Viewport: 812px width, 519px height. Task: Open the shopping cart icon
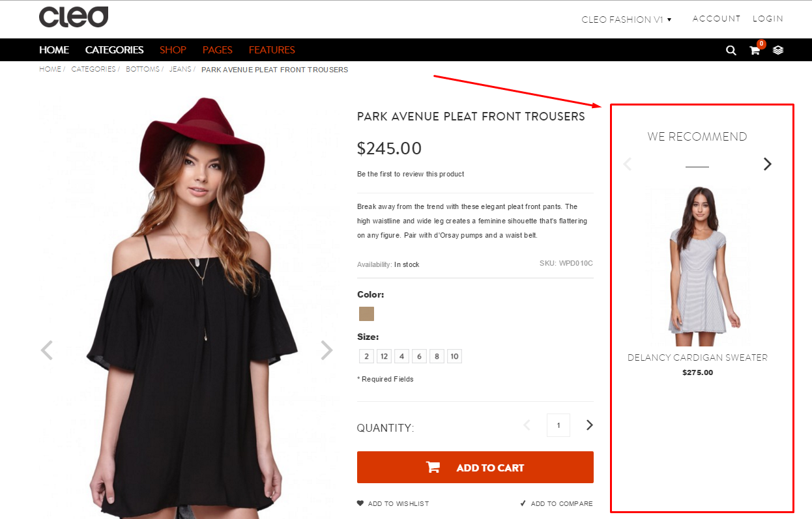(755, 50)
